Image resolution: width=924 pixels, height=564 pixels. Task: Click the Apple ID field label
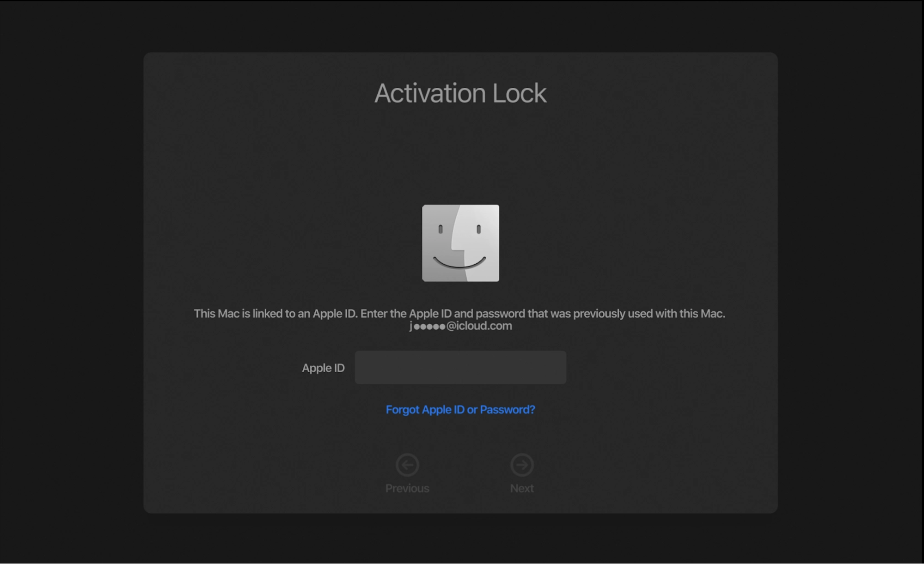point(323,368)
